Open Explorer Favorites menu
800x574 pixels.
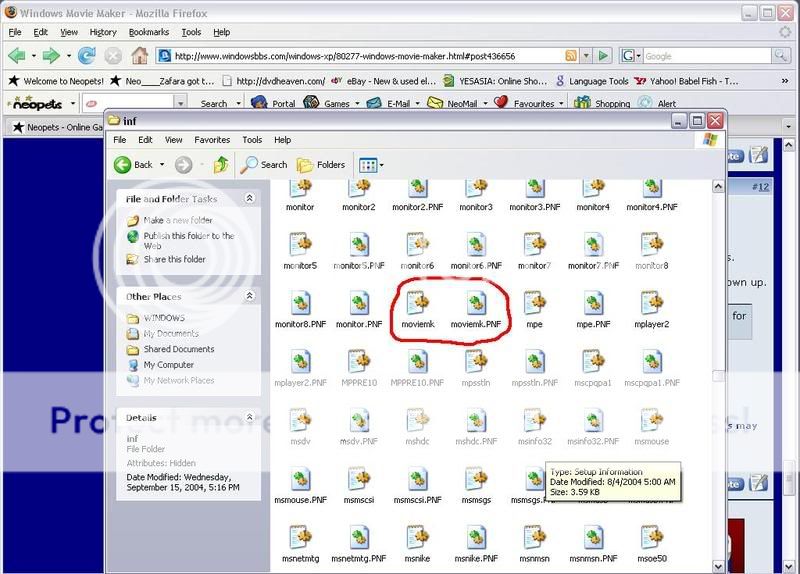(212, 140)
